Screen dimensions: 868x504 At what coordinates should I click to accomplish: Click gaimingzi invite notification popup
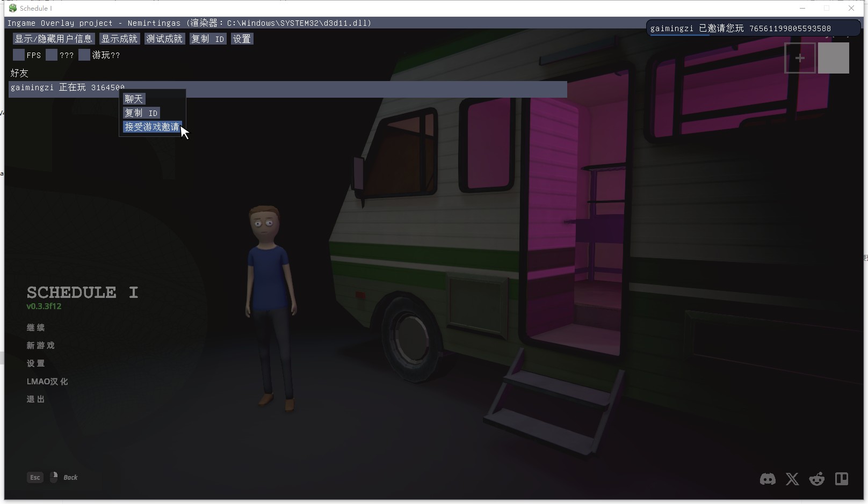click(754, 28)
